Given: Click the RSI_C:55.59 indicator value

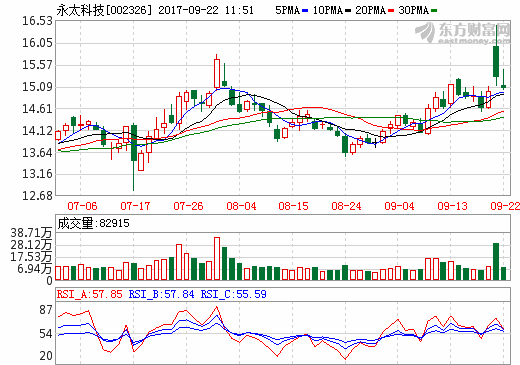Looking at the screenshot, I should [x=233, y=294].
